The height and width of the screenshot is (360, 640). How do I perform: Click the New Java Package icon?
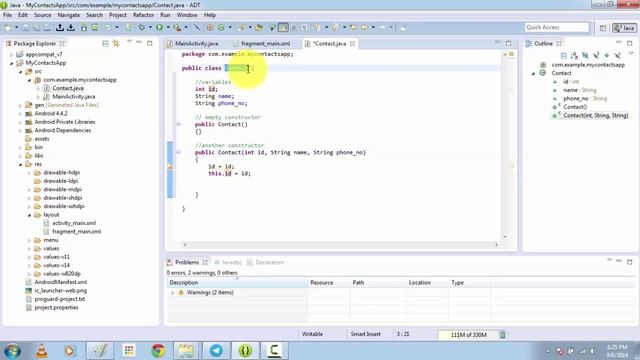coord(210,27)
